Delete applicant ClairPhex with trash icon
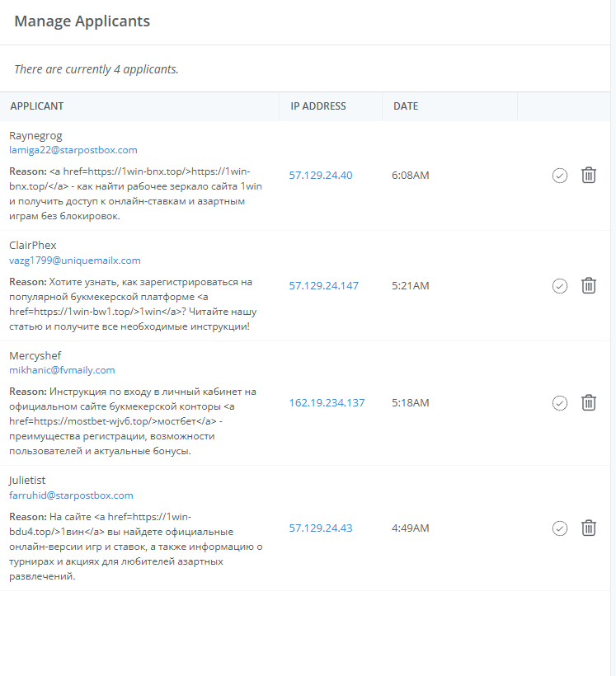 click(589, 286)
